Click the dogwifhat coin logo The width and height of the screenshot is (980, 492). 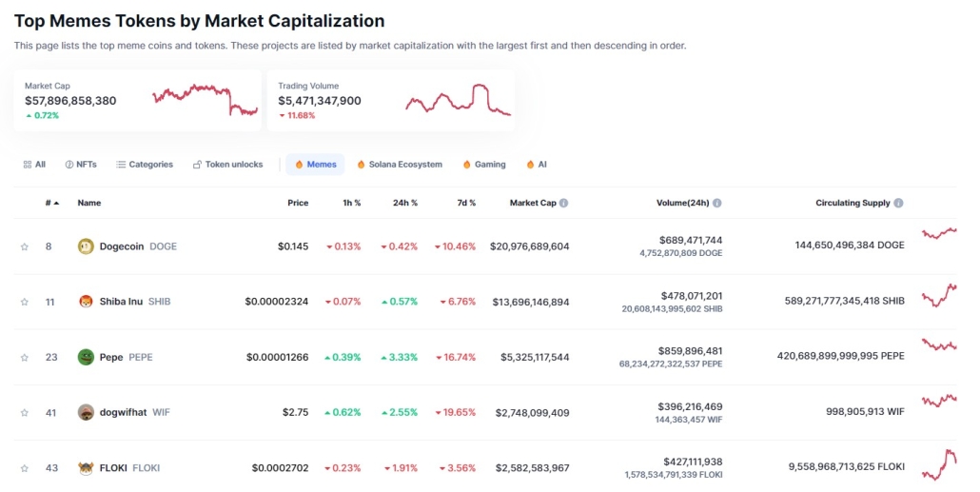86,412
